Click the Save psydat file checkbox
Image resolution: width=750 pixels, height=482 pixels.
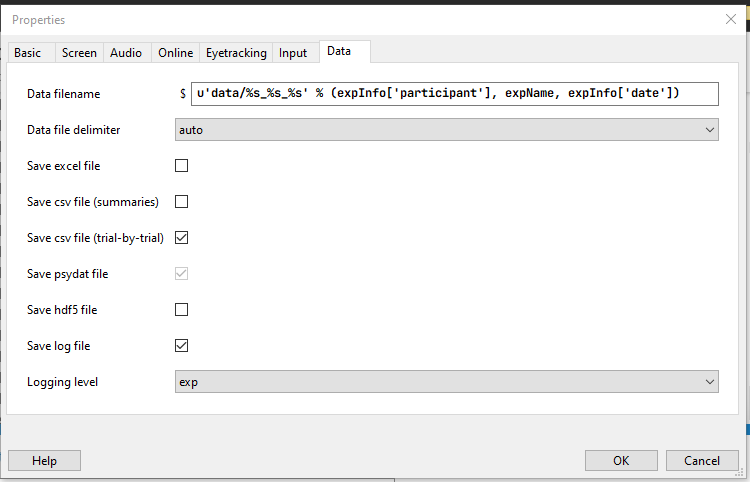(181, 274)
